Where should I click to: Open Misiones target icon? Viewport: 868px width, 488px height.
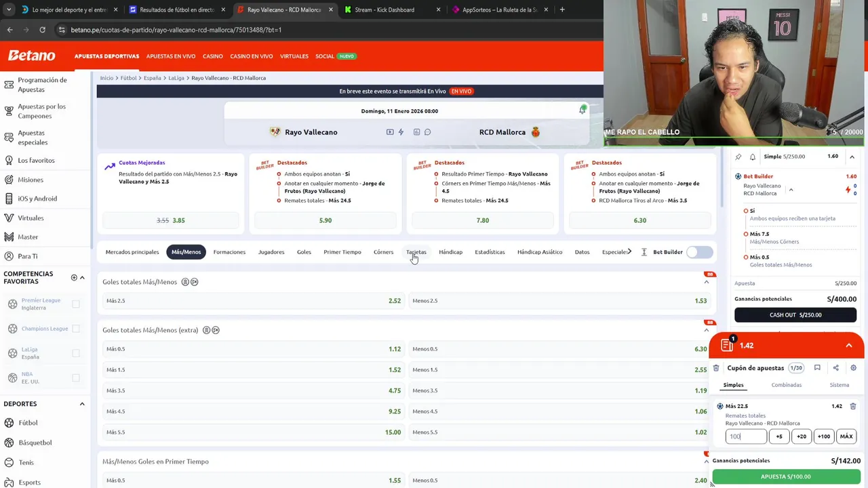pyautogui.click(x=9, y=180)
